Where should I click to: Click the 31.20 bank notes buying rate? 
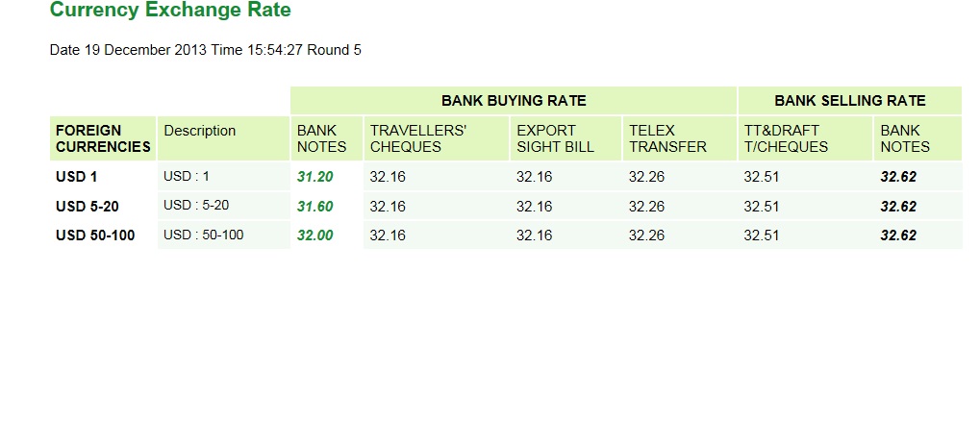coord(315,178)
